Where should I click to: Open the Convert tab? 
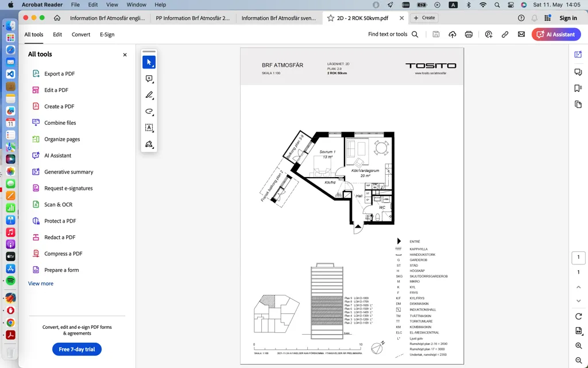[x=80, y=34]
